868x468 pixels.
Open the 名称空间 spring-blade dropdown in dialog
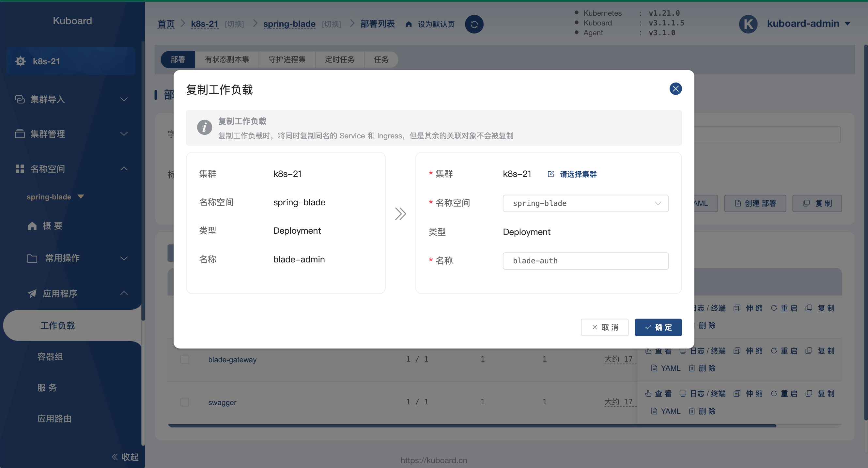(x=586, y=203)
